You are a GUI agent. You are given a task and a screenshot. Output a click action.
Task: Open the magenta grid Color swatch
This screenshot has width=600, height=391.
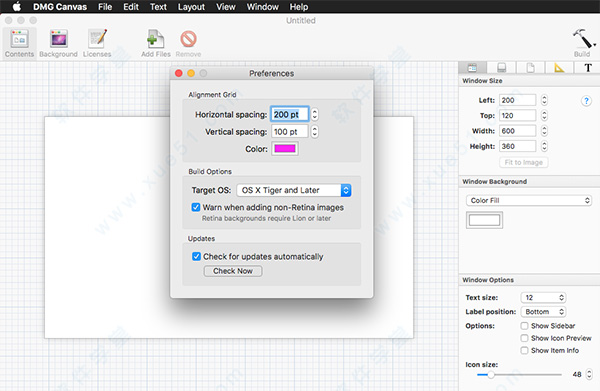pos(285,148)
